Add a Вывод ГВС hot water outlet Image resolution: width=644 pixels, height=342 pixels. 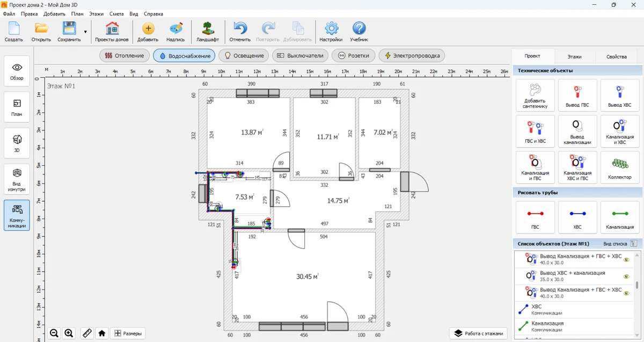tap(577, 95)
